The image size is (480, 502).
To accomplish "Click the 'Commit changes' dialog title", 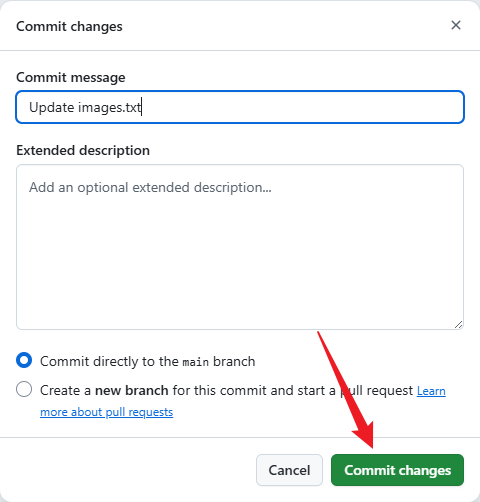I will tap(69, 26).
